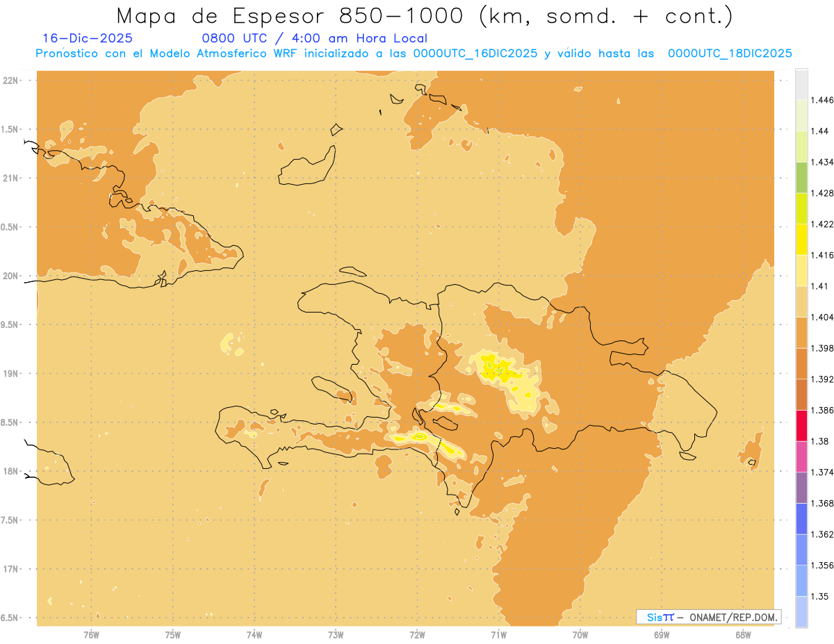Viewport: 834px width, 644px height.
Task: Click the legend value '1.356'
Action: tap(822, 565)
